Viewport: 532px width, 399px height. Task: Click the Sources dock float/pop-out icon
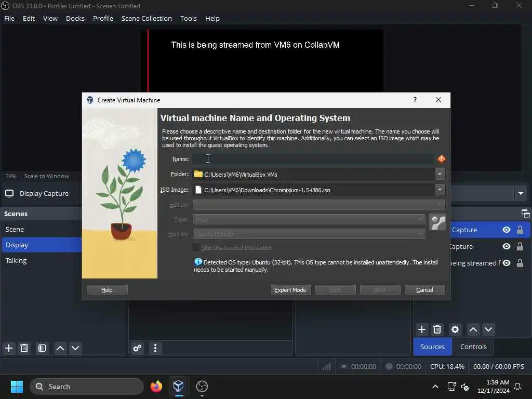pyautogui.click(x=525, y=214)
